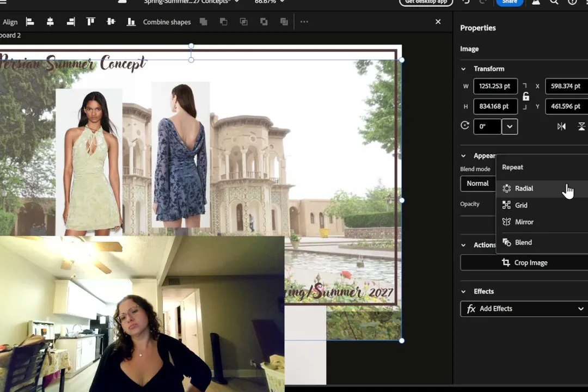This screenshot has width=588, height=392.
Task: Align selected objects to the left edge
Action: pos(30,22)
